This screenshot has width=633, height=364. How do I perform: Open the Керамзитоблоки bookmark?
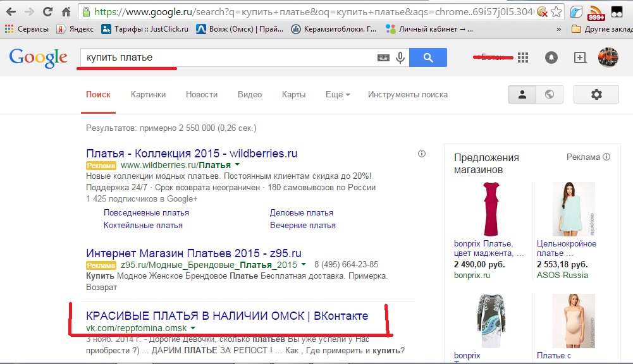[x=334, y=29]
